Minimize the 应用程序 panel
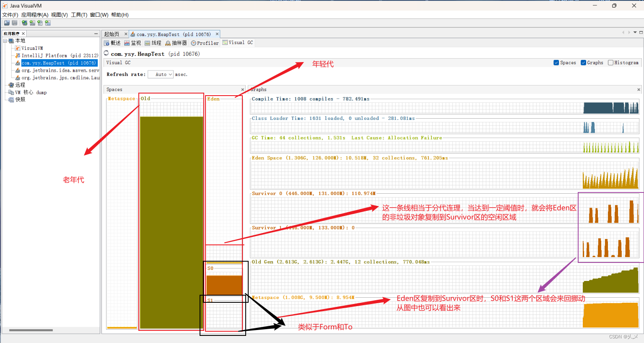 [96, 34]
